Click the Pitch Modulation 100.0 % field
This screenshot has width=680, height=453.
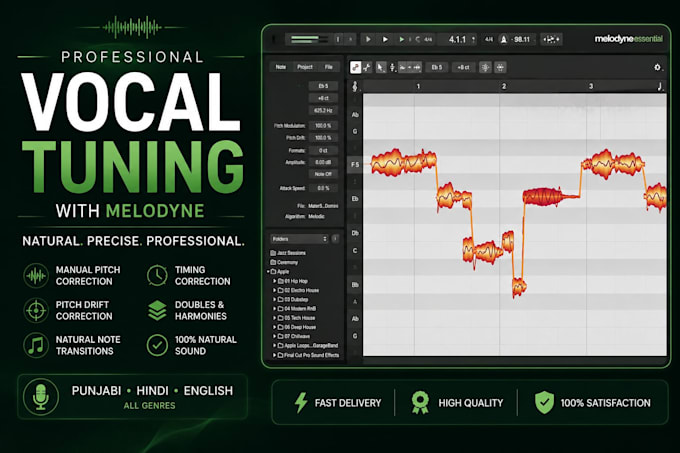[323, 125]
